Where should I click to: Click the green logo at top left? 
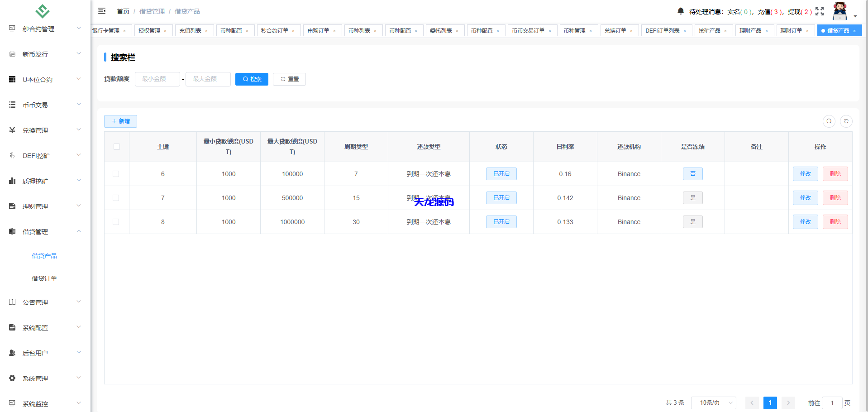pos(43,11)
